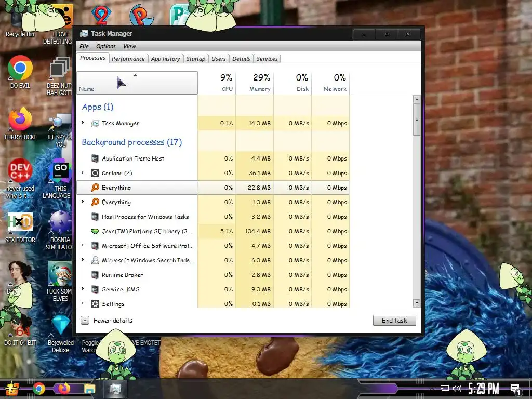Image resolution: width=532 pixels, height=399 pixels.
Task: Switch to the App history tab
Action: coord(166,59)
